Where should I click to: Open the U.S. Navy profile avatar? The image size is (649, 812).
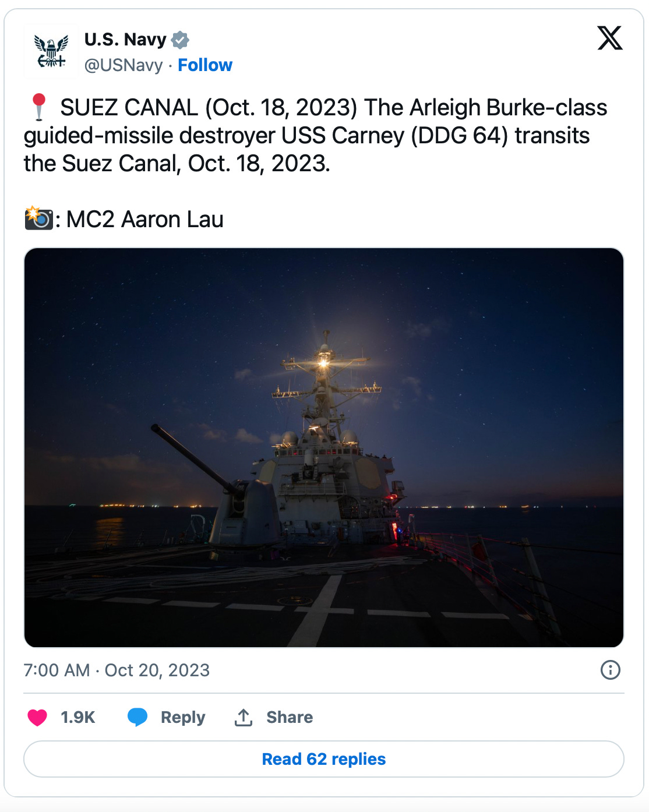coord(51,51)
